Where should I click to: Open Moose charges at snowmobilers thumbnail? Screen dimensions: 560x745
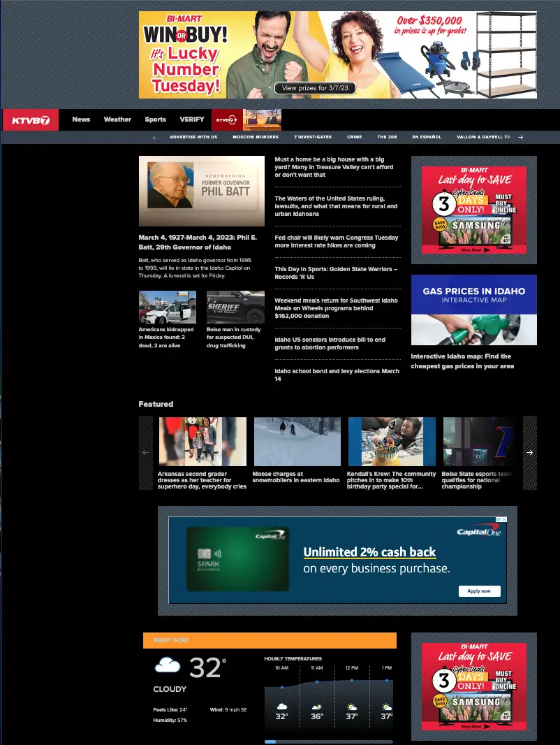297,442
